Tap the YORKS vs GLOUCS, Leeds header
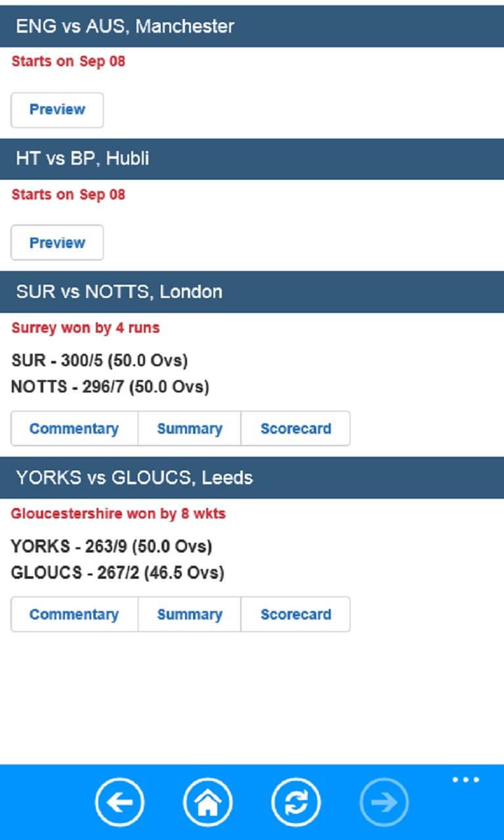The height and width of the screenshot is (840, 504). (x=252, y=478)
